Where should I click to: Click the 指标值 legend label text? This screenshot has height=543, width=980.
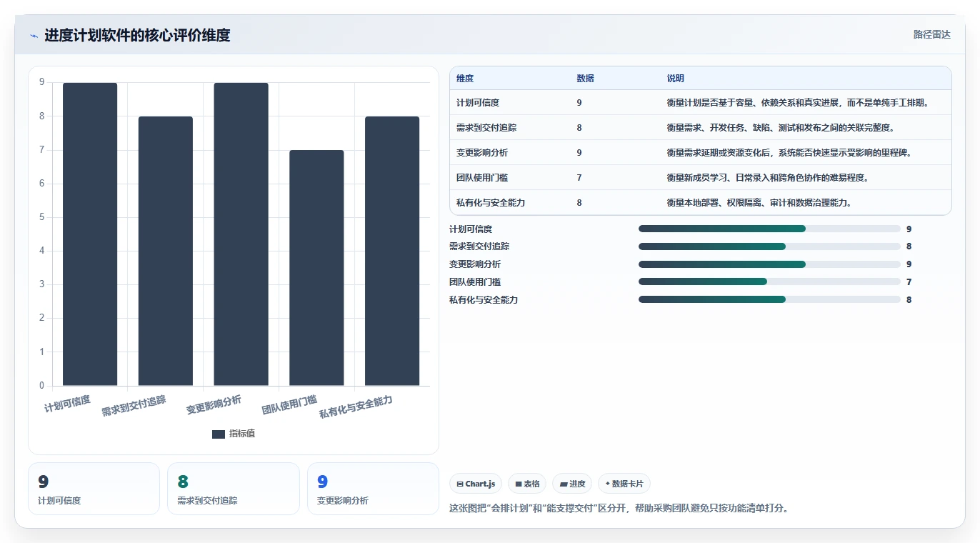coord(241,434)
